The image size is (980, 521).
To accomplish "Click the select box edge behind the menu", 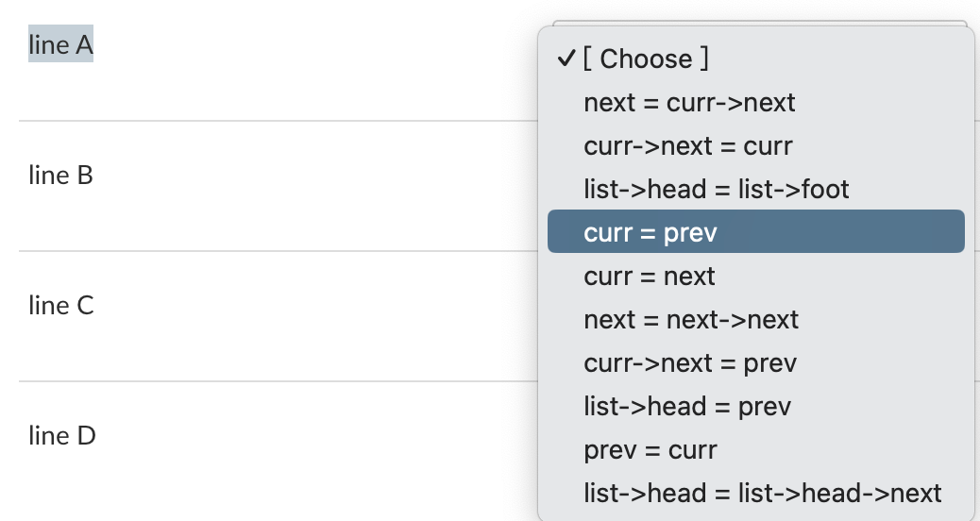I will (x=759, y=23).
